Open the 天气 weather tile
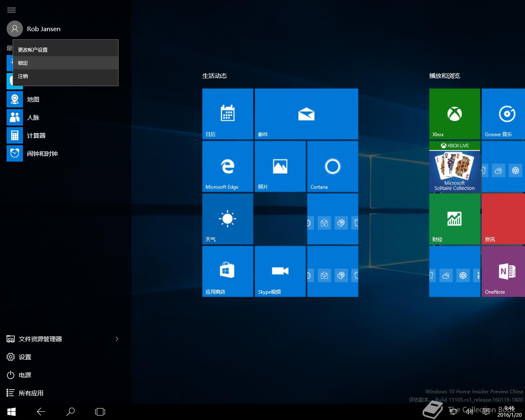The height and width of the screenshot is (420, 525). [x=228, y=219]
